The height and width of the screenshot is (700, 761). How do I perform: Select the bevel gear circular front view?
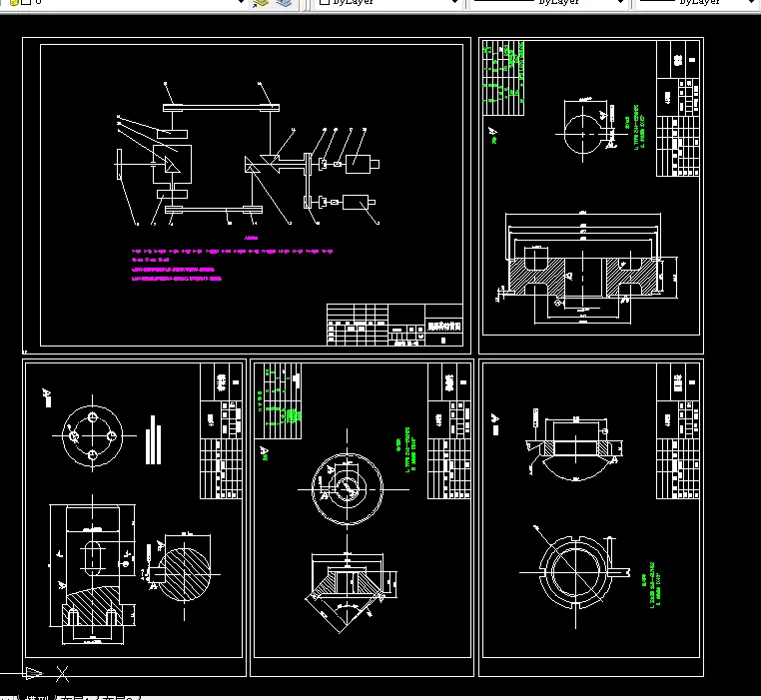click(x=347, y=489)
